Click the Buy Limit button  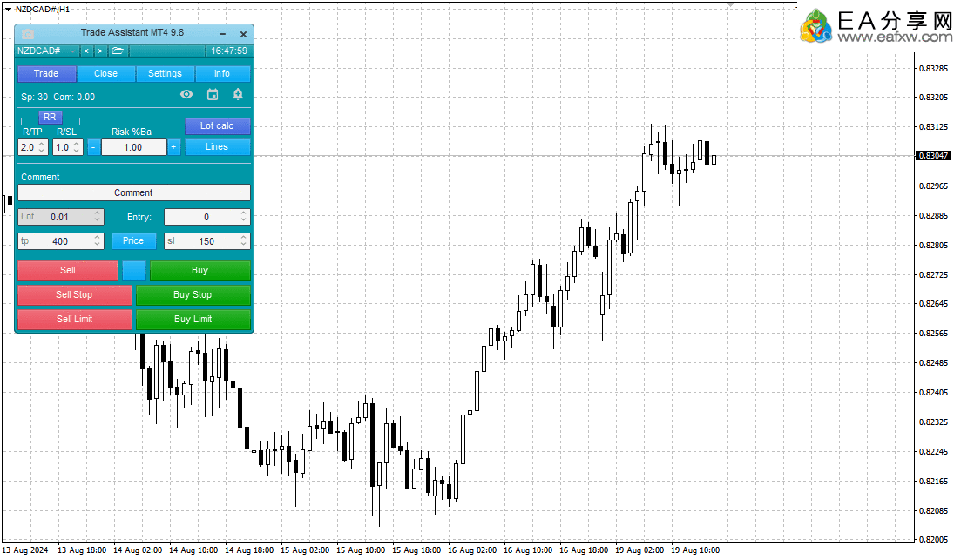193,320
